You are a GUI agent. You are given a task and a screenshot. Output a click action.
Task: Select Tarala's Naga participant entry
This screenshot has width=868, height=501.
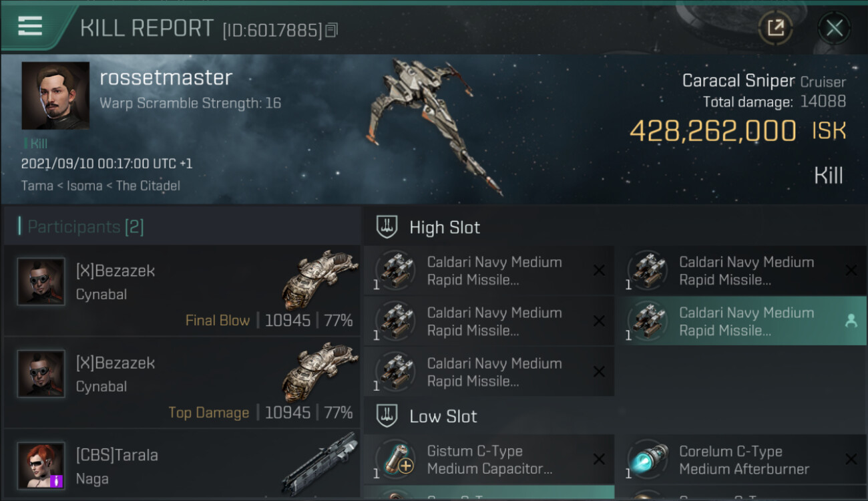click(182, 466)
